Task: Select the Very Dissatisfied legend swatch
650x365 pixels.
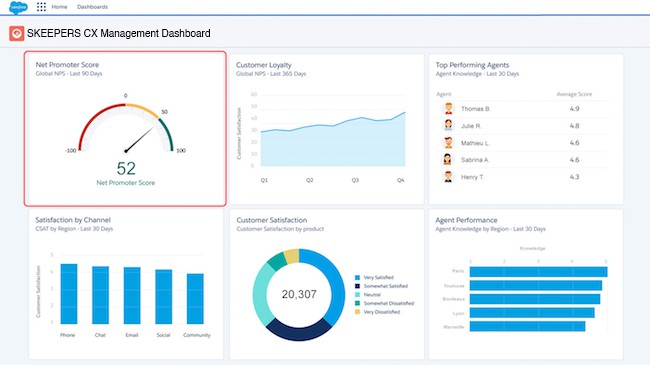Action: pyautogui.click(x=357, y=311)
